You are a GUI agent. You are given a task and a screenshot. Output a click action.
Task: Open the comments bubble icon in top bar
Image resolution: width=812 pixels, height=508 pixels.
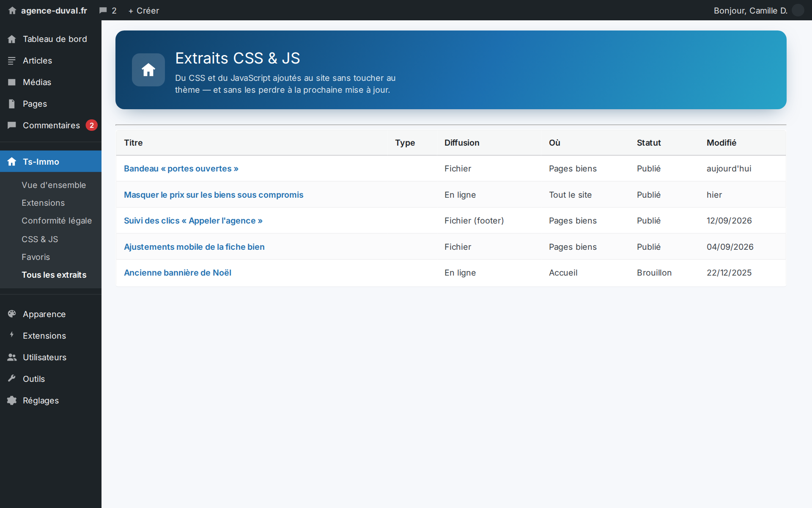coord(103,11)
